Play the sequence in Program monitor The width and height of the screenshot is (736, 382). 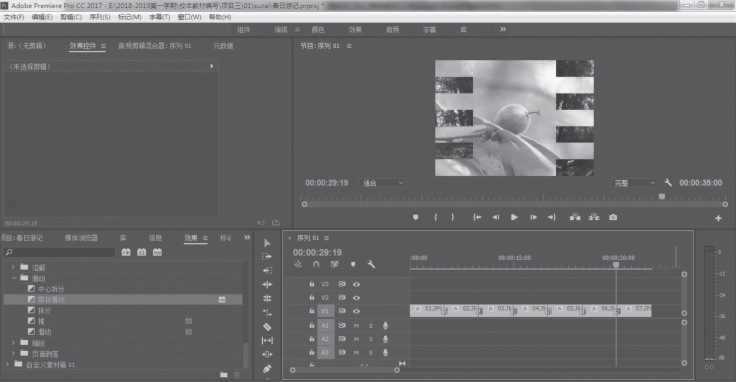coord(514,217)
